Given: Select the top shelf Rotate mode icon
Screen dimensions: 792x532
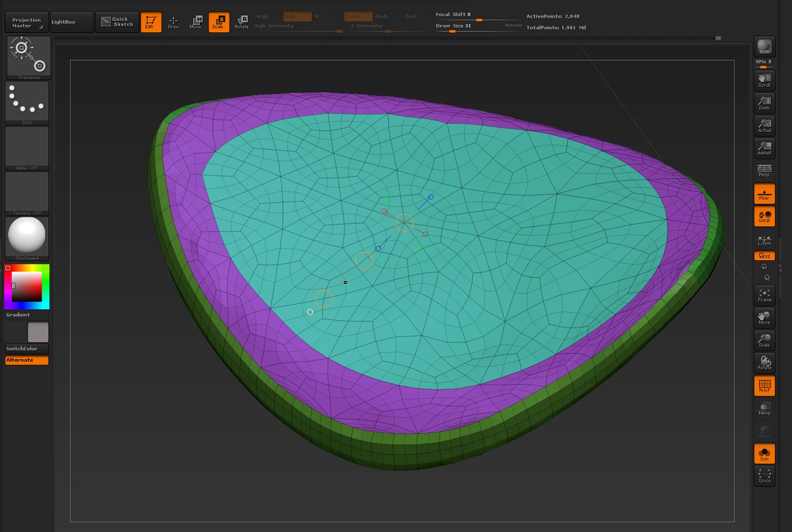Looking at the screenshot, I should click(x=242, y=22).
